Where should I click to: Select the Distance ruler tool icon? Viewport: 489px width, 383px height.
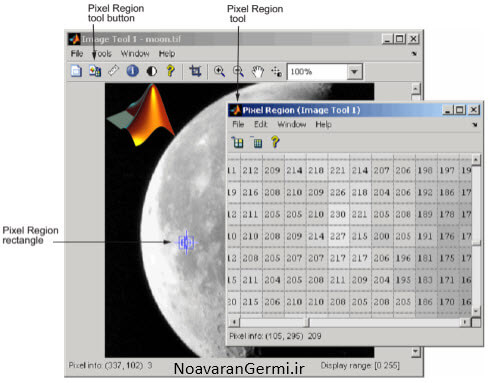[x=113, y=71]
